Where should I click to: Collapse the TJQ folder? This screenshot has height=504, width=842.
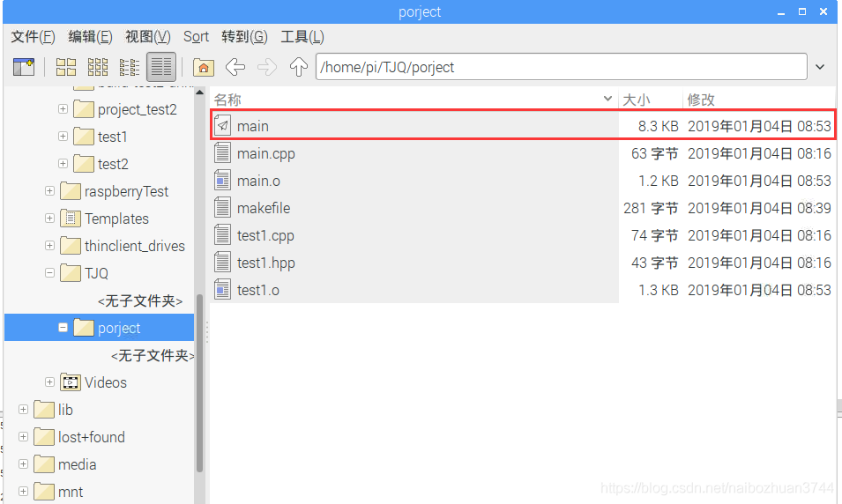(49, 273)
